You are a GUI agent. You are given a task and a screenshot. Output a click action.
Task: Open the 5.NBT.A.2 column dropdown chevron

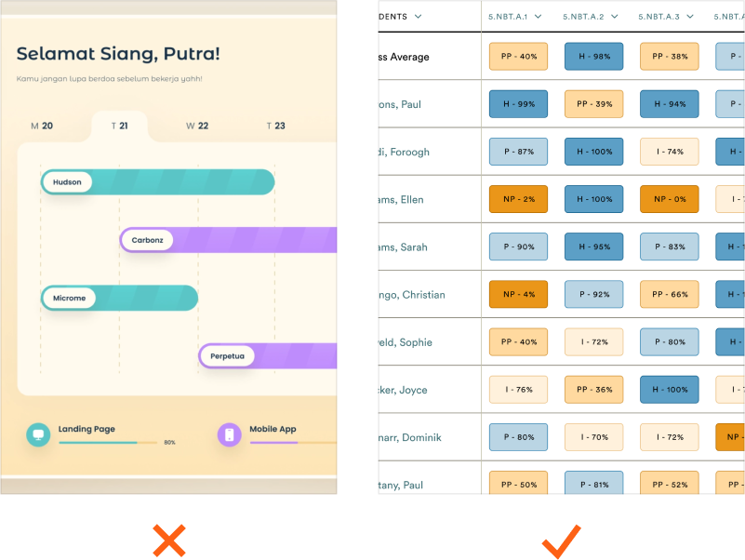pyautogui.click(x=614, y=17)
